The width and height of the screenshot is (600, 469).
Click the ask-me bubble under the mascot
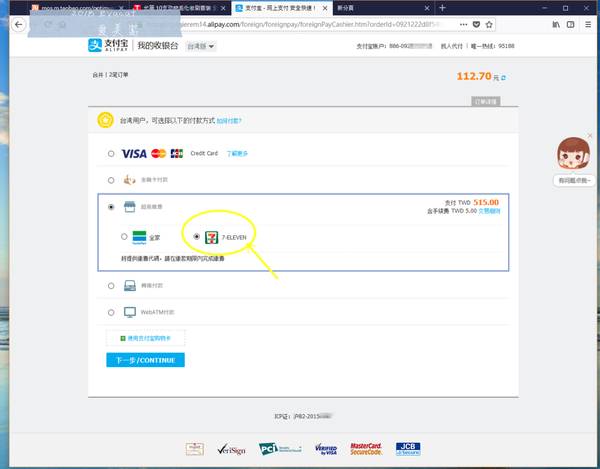click(574, 181)
